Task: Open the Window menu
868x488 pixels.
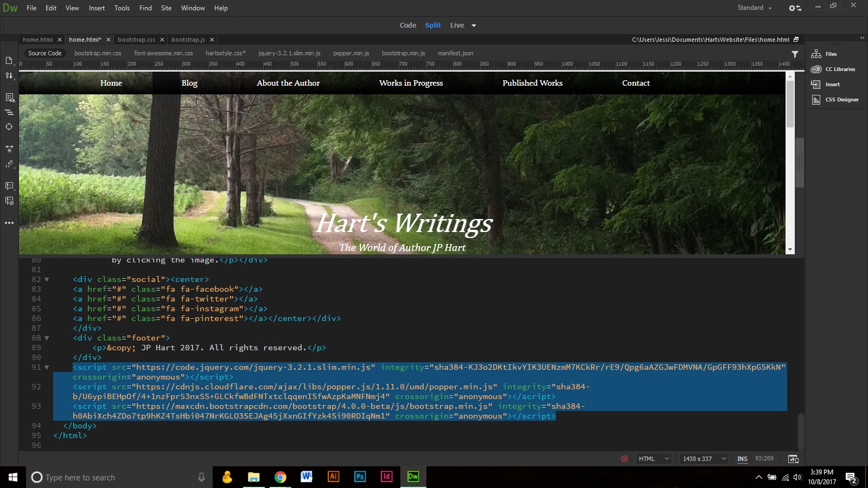Action: tap(193, 8)
